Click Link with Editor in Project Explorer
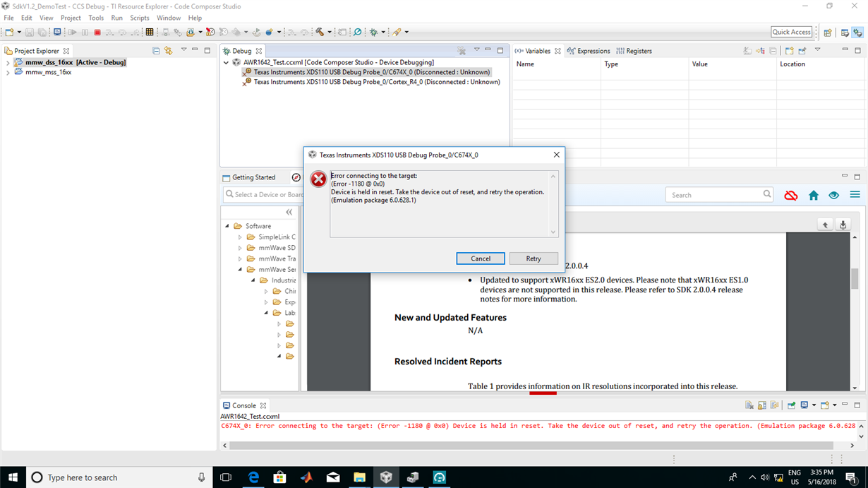The image size is (868, 488). pos(169,51)
